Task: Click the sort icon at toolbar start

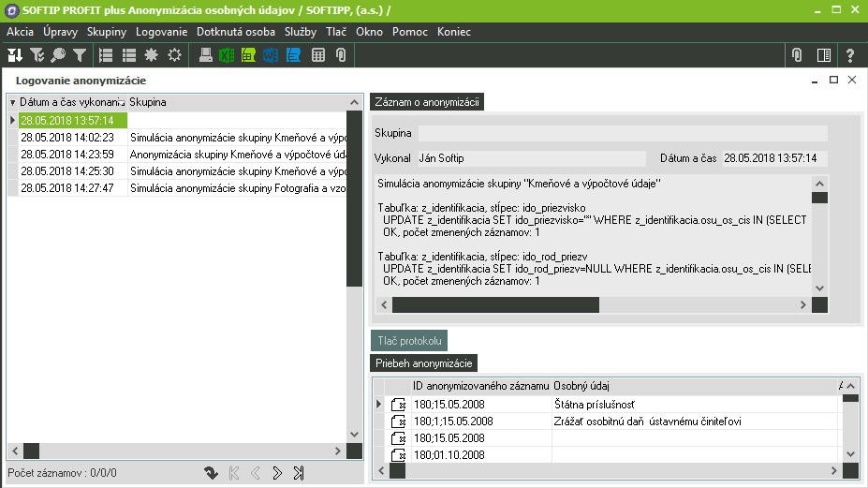Action: (15, 55)
